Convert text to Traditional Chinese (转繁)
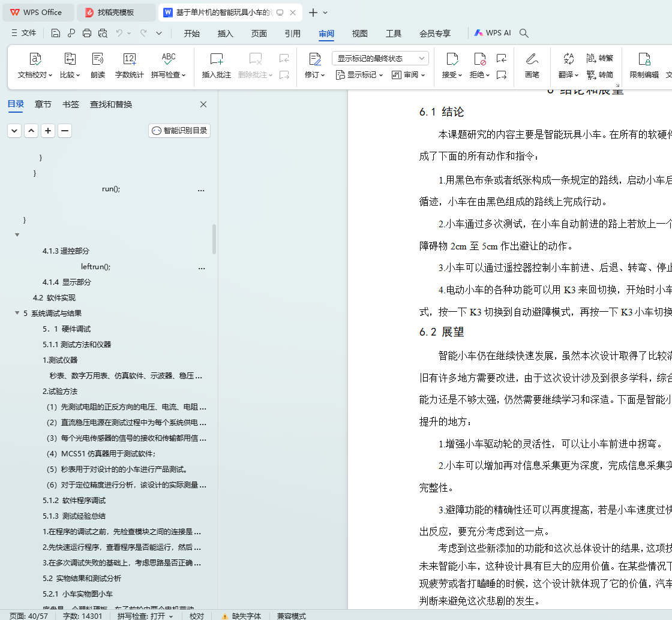The image size is (672, 620). (599, 58)
